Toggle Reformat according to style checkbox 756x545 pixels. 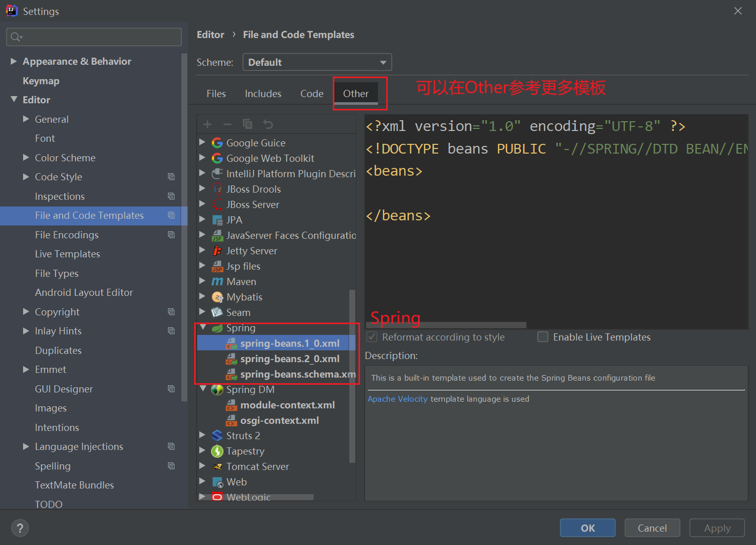372,337
